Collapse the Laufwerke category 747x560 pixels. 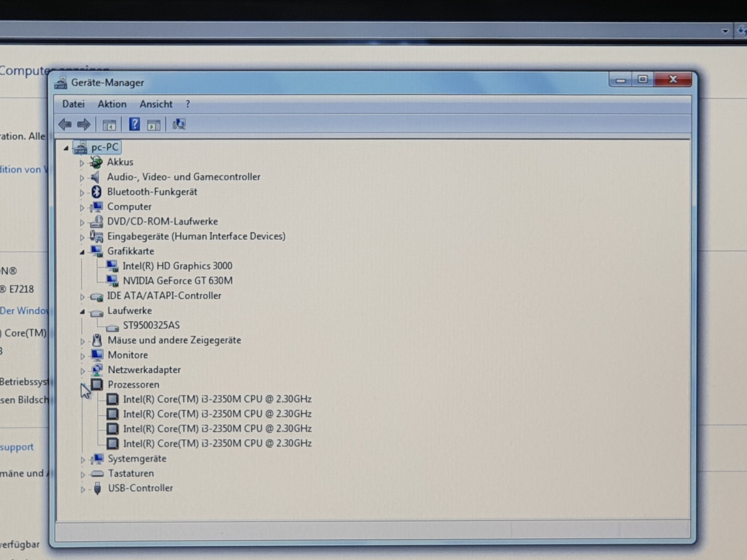[82, 311]
